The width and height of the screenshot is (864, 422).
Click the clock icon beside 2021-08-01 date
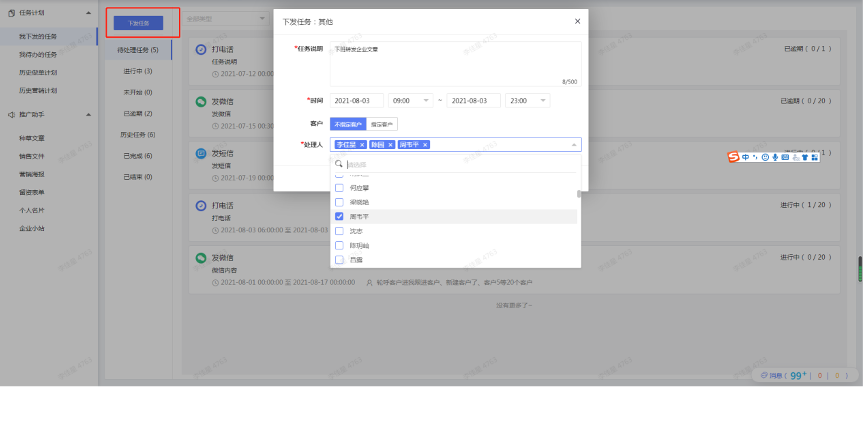point(215,283)
